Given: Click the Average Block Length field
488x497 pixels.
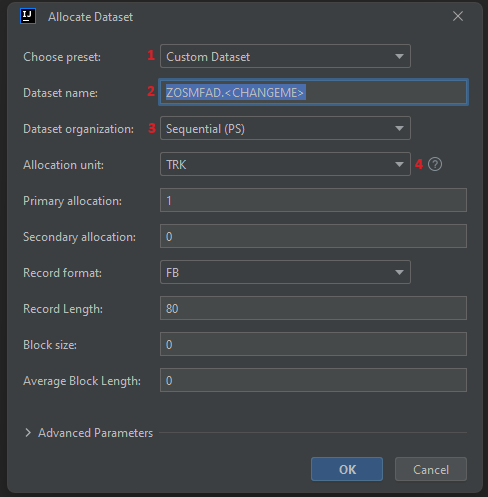Looking at the screenshot, I should (313, 380).
